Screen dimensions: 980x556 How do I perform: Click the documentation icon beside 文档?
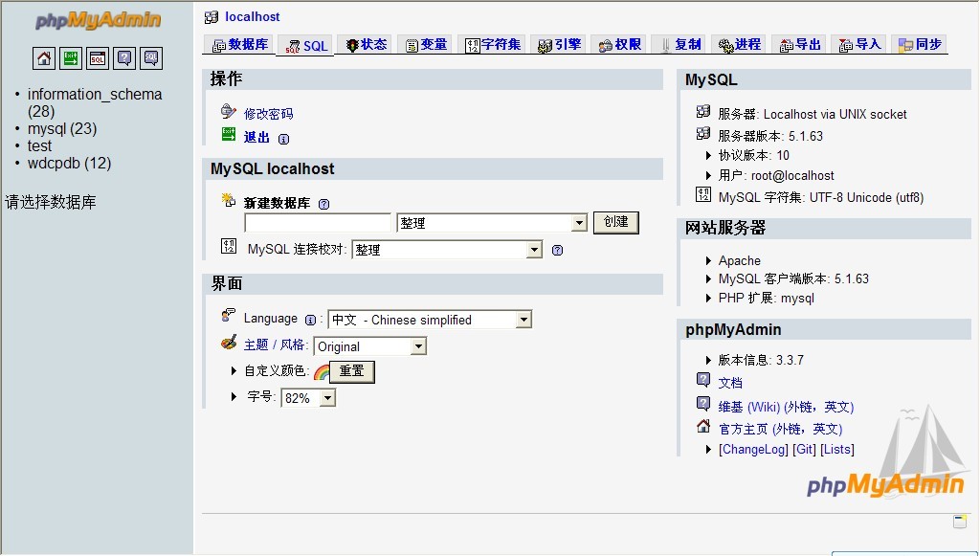(703, 380)
